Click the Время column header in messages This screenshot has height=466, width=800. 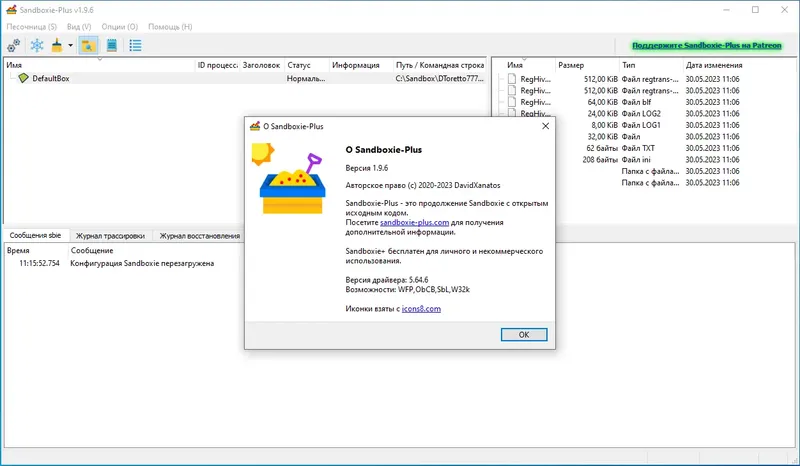coord(36,251)
